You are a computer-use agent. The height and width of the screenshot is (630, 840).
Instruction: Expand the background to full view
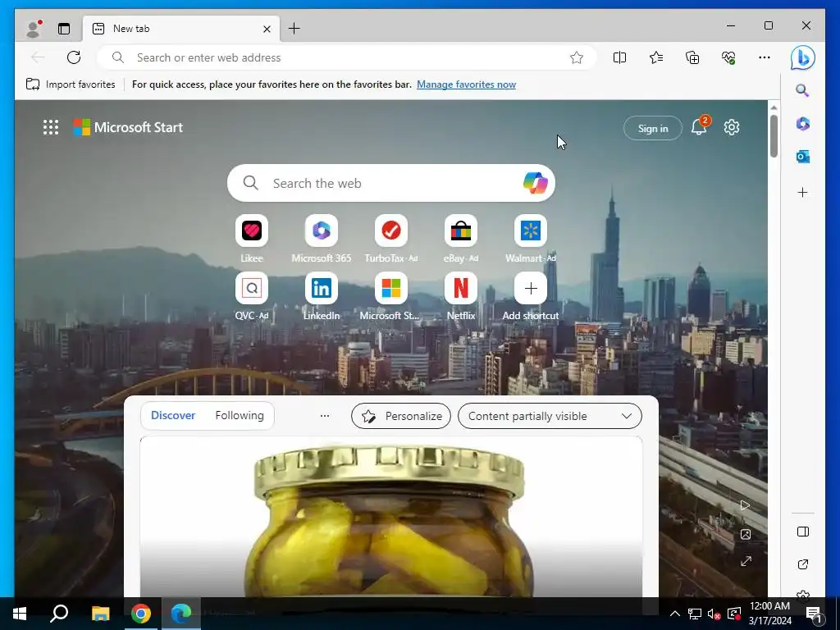pos(746,561)
